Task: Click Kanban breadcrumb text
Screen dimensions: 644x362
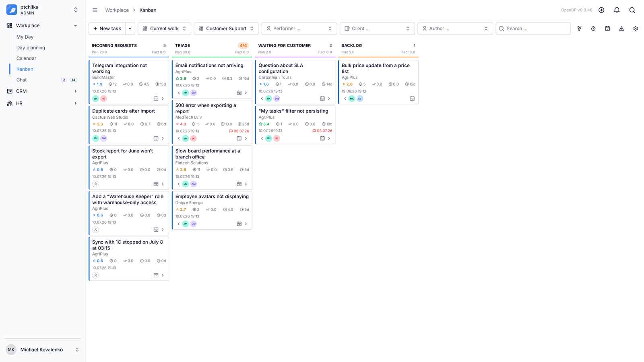Action: tap(148, 10)
